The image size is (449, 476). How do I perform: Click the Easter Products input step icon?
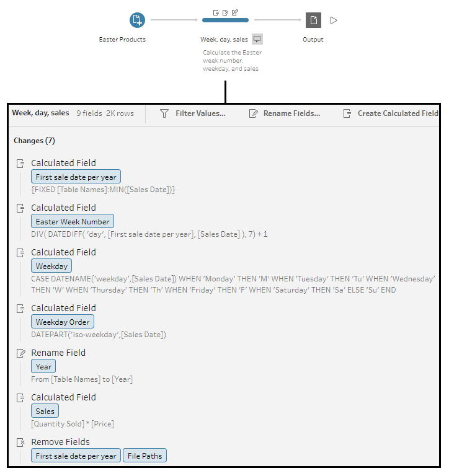137,20
